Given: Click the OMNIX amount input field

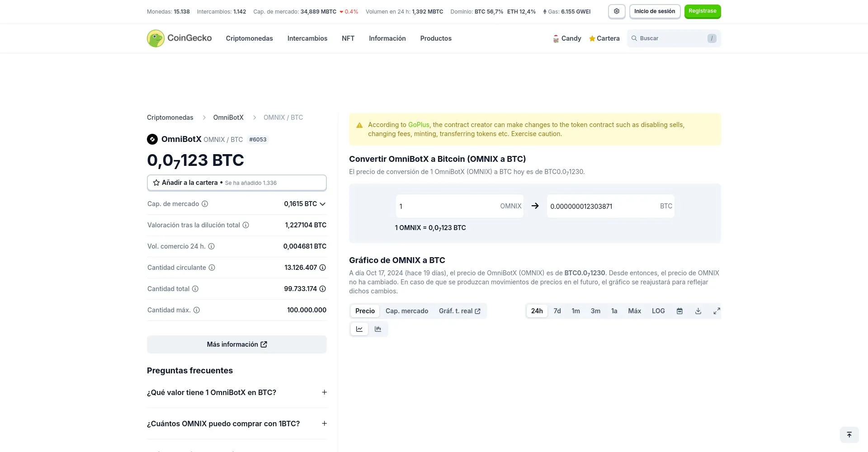Looking at the screenshot, I should 460,206.
